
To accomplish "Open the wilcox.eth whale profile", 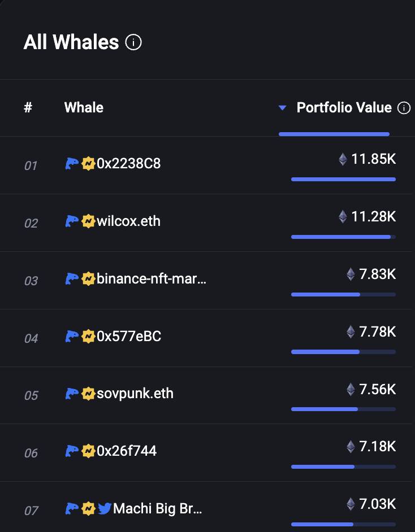I will click(129, 221).
